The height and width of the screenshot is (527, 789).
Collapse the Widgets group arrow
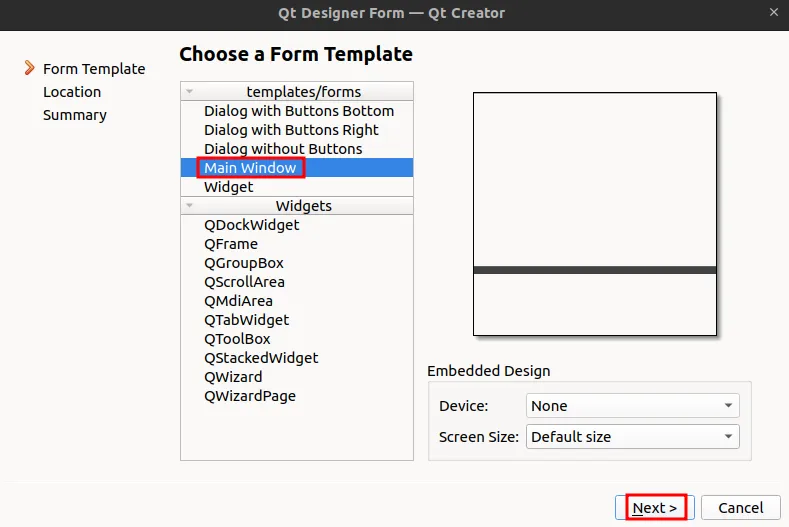coord(189,205)
